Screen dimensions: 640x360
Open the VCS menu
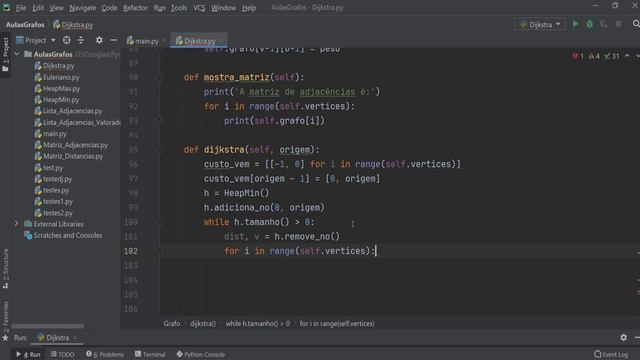coord(199,8)
